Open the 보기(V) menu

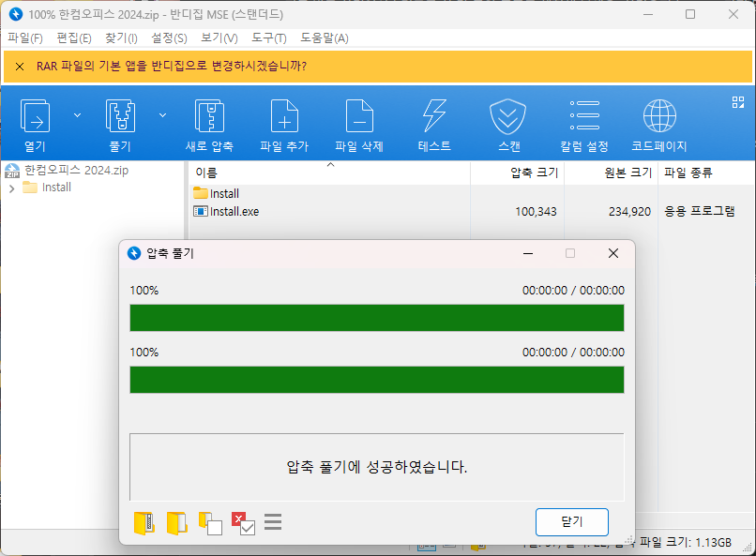(x=219, y=38)
